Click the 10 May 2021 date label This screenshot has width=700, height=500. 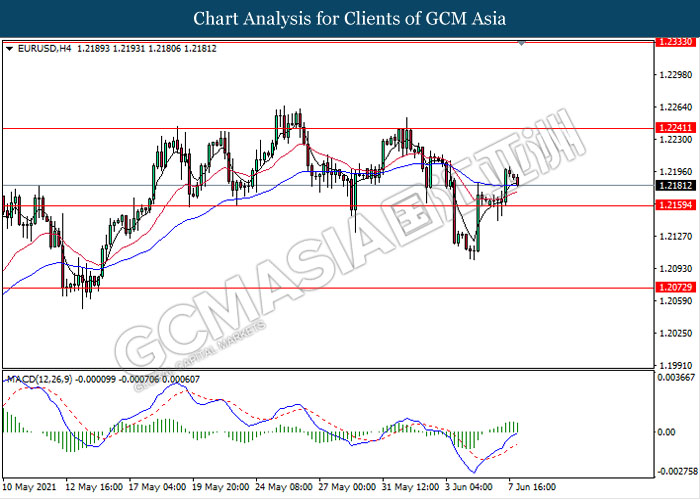[x=29, y=487]
